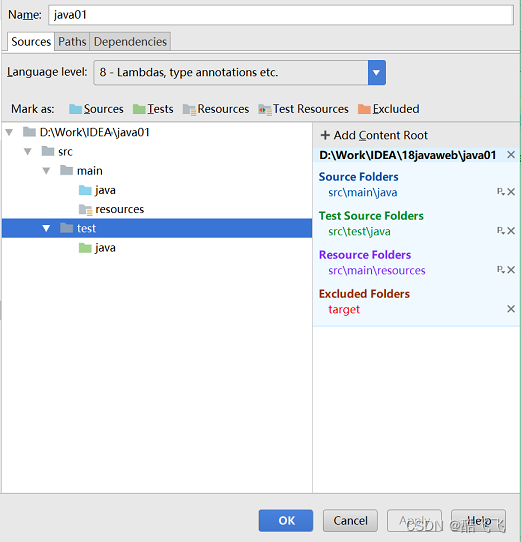The width and height of the screenshot is (521, 542).
Task: Click the Test Source Folders heading
Action: pyautogui.click(x=371, y=216)
